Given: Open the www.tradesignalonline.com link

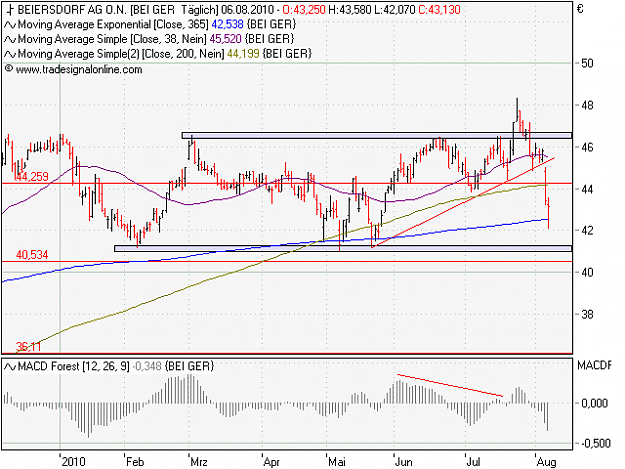Looking at the screenshot, I should (x=79, y=70).
